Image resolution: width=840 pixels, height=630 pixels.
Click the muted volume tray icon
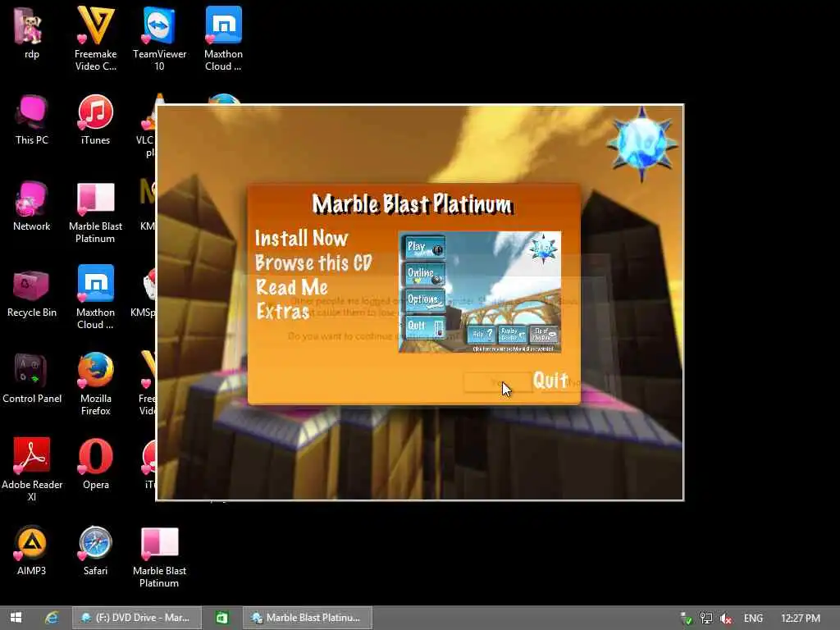(726, 619)
